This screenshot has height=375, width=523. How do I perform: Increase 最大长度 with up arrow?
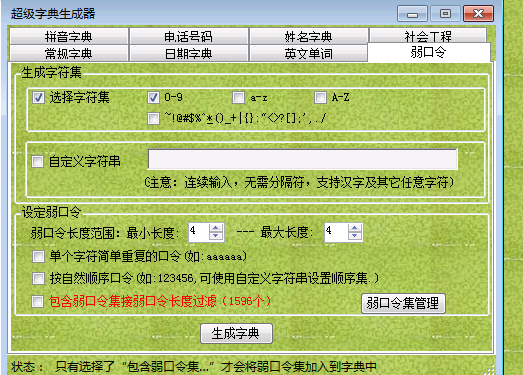355,228
